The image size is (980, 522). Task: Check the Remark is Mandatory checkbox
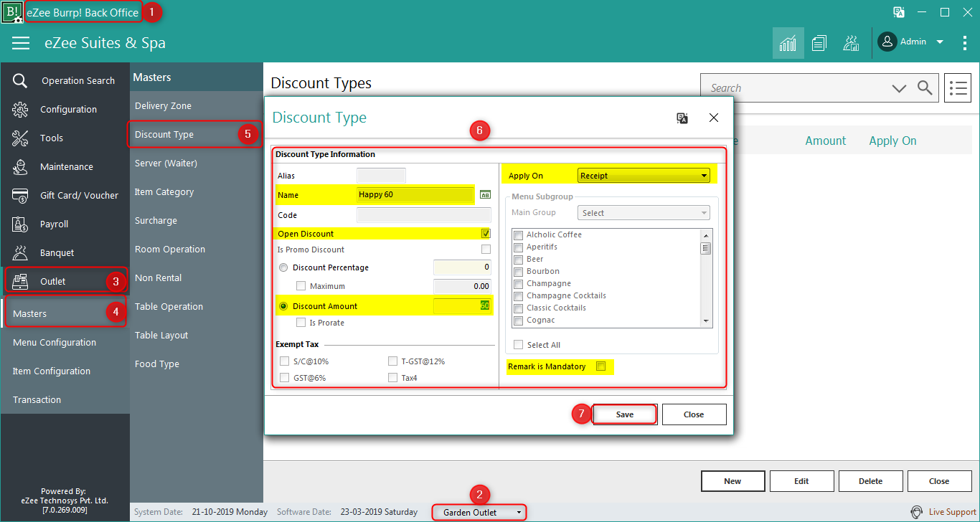[601, 366]
